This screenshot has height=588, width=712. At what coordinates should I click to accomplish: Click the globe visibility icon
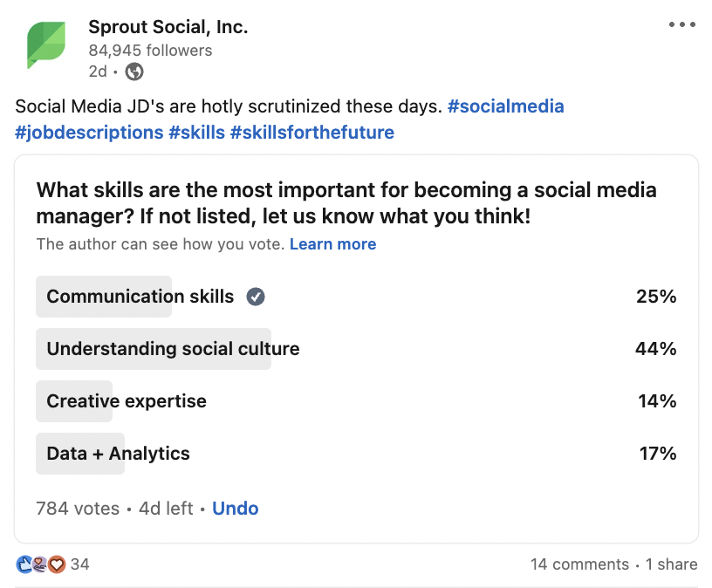coord(134,72)
